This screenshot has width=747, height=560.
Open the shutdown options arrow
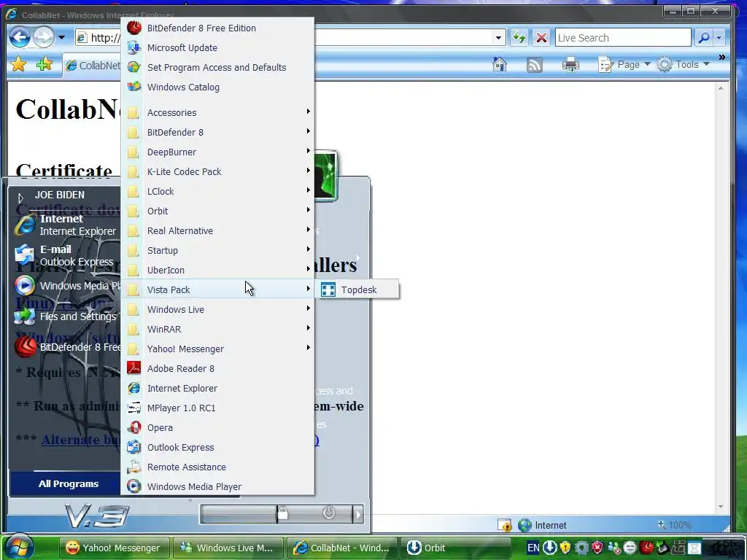pos(357,514)
